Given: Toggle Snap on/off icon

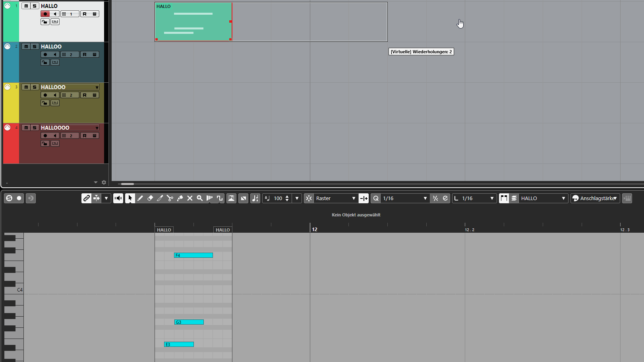Looking at the screenshot, I should click(309, 198).
